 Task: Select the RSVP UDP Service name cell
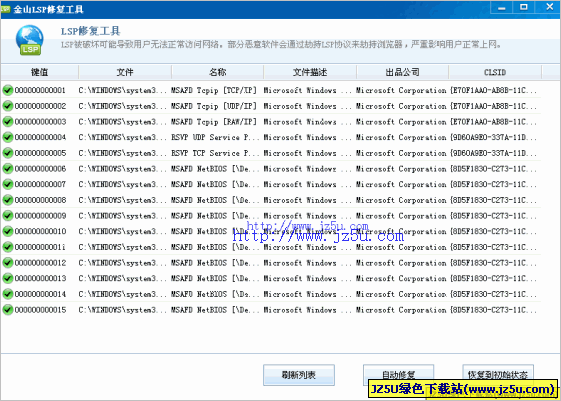point(214,137)
